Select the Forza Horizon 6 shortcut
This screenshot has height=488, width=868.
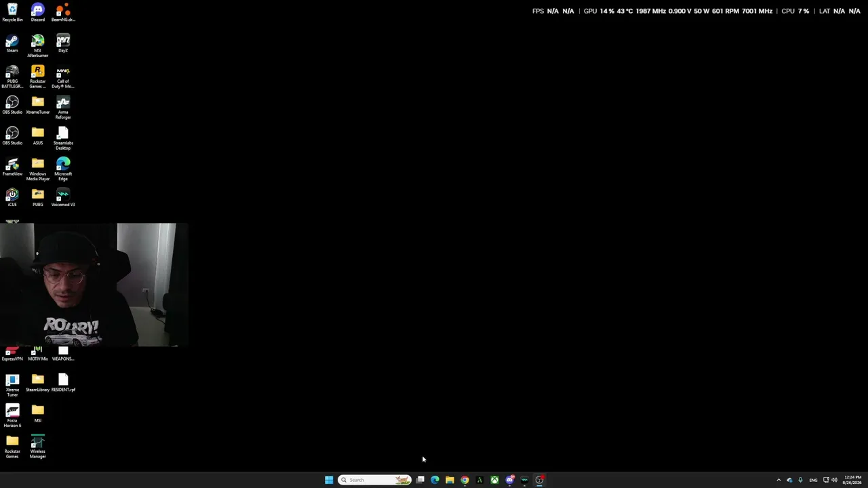coord(12,416)
